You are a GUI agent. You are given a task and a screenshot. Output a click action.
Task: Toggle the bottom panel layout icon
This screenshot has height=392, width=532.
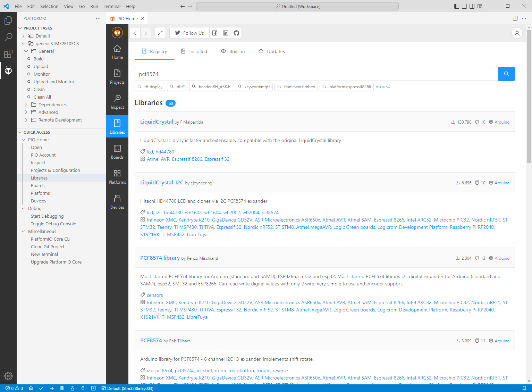click(464, 6)
